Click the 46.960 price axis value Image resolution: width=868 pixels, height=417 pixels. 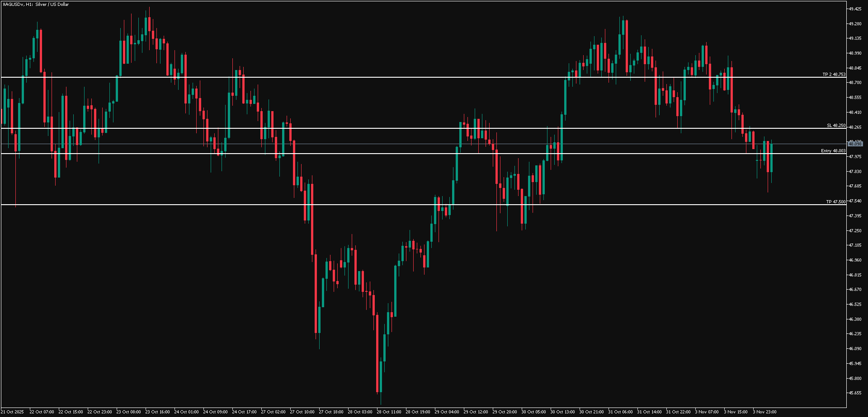point(854,260)
